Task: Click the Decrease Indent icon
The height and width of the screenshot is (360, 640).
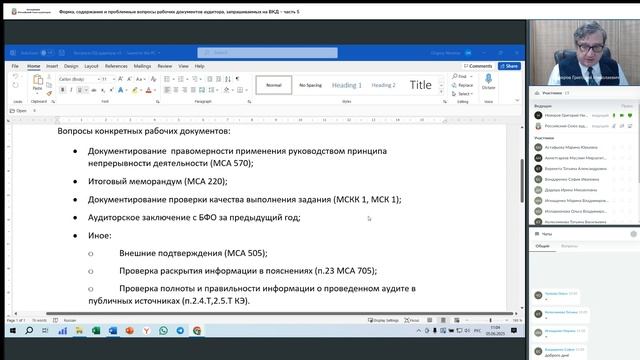Action: tap(209, 79)
